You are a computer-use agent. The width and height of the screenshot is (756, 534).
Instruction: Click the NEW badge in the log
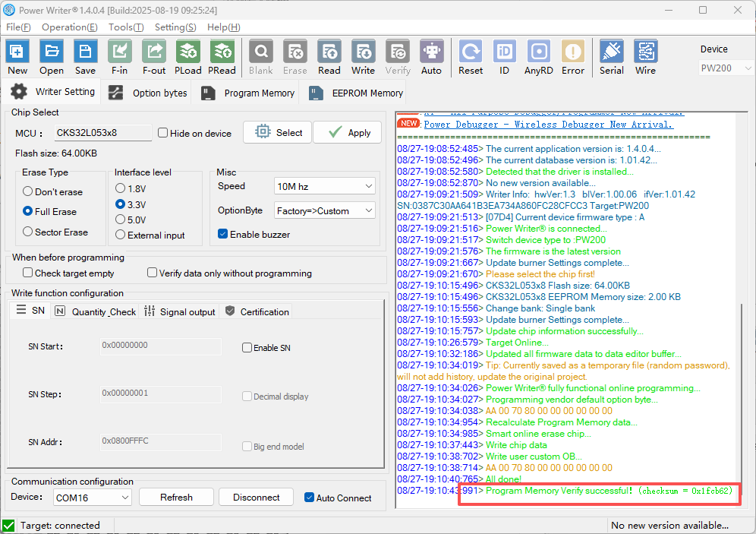(408, 124)
